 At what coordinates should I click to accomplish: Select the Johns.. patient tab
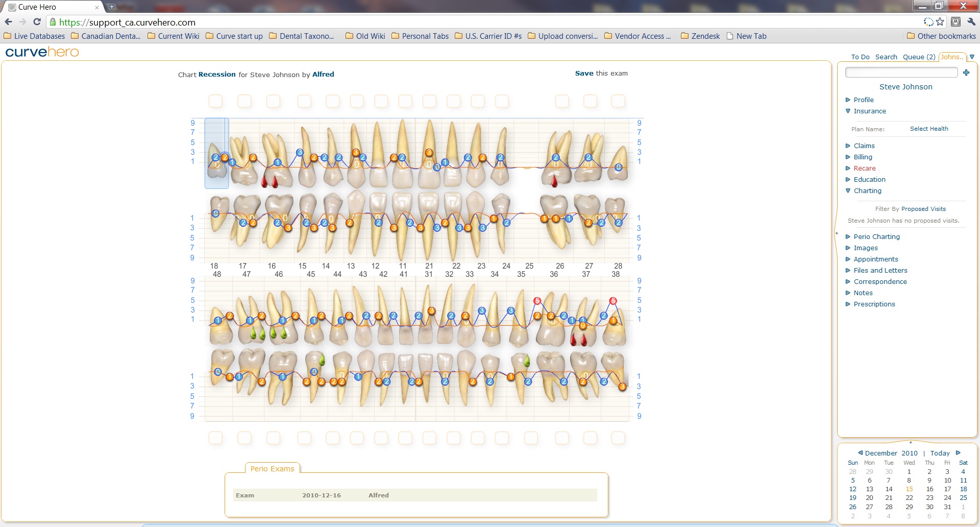(952, 57)
